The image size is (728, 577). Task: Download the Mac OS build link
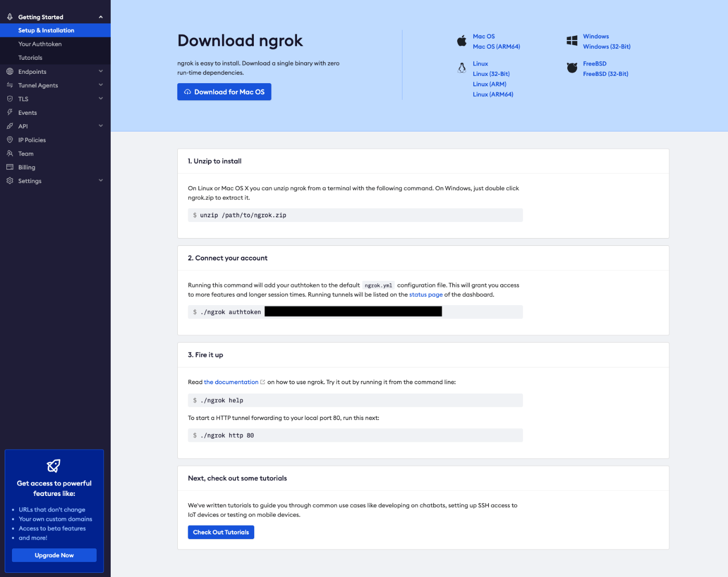click(x=484, y=36)
